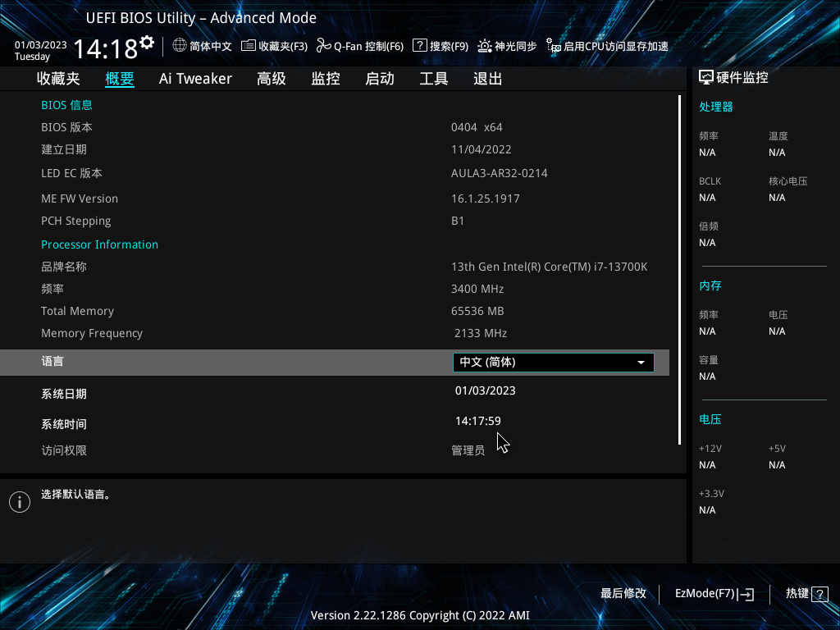Switch to the 启动 boot tab
This screenshot has height=630, width=840.
click(379, 79)
